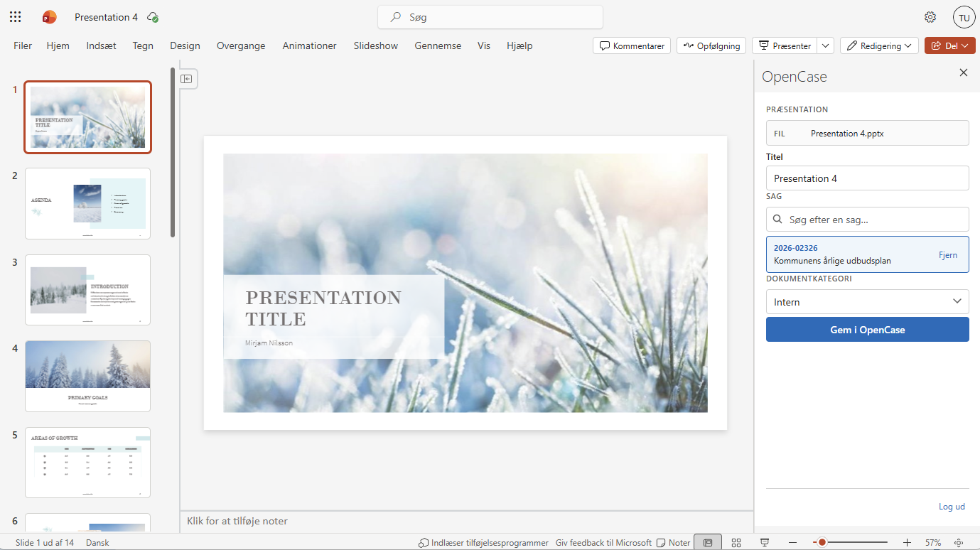This screenshot has width=980, height=550.
Task: Click the thumbnail pane scrollbar
Action: coord(173,153)
